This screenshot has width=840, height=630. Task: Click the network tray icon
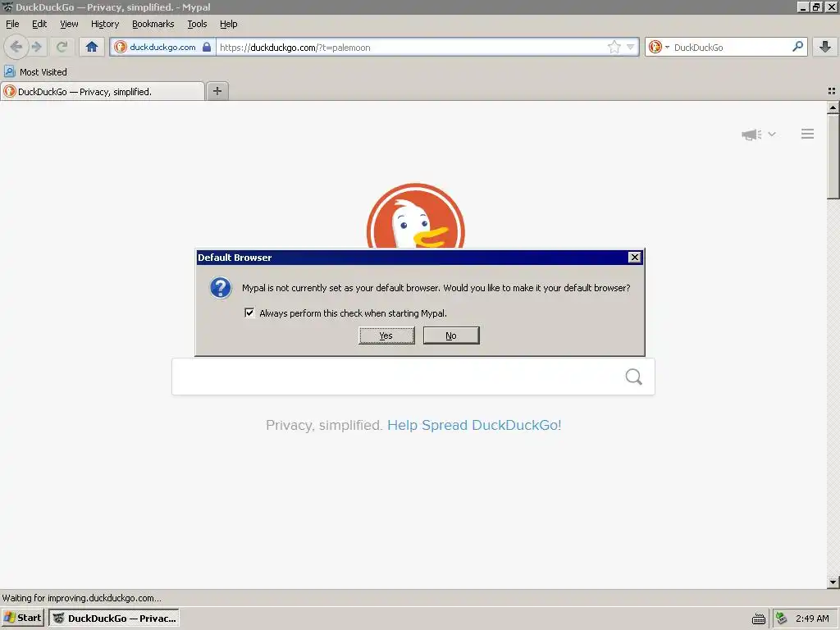(x=782, y=619)
